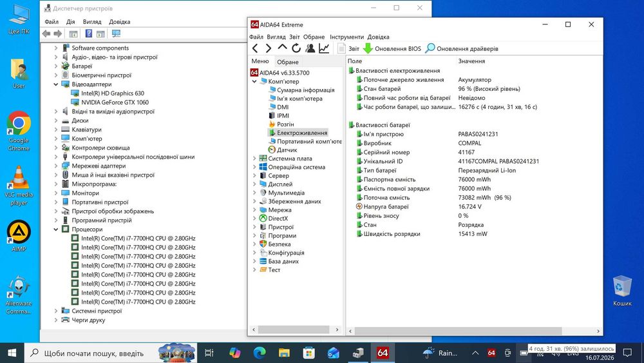Expand Мережа node in AIDA64 tree
Screen dimensions: 644x363
click(x=254, y=210)
